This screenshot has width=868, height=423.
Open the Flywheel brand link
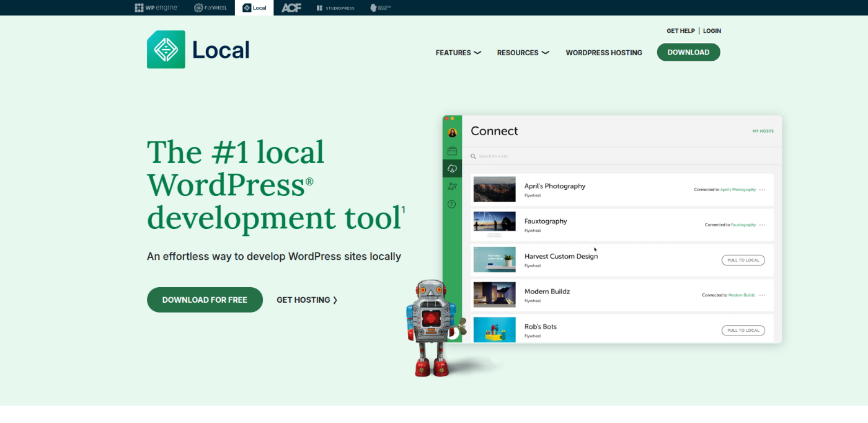[210, 7]
